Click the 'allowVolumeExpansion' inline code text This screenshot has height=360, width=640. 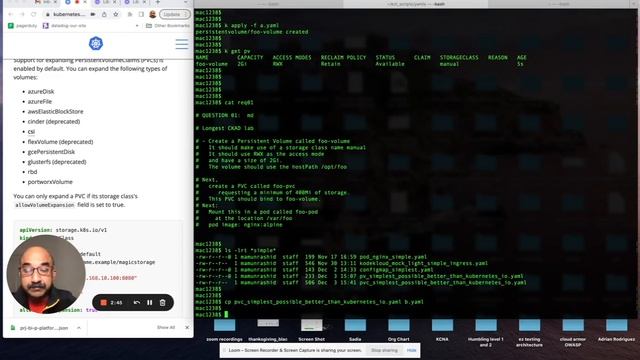tap(45, 205)
